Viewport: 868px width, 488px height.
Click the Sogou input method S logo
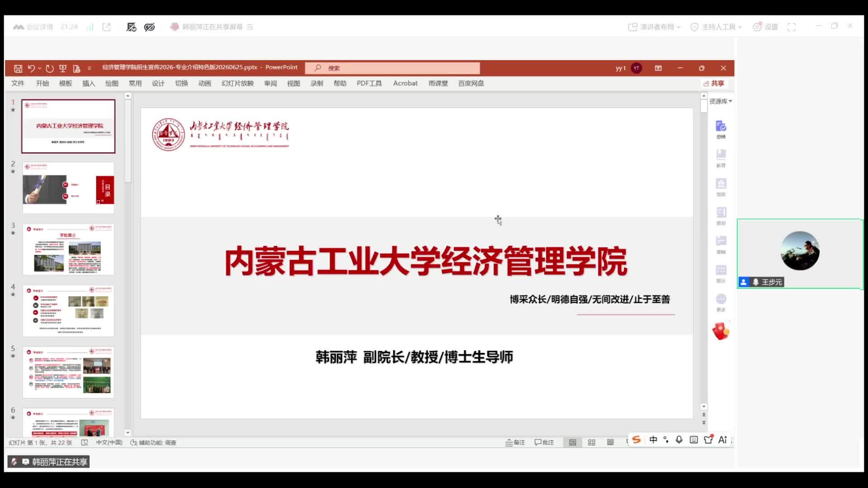(x=637, y=440)
